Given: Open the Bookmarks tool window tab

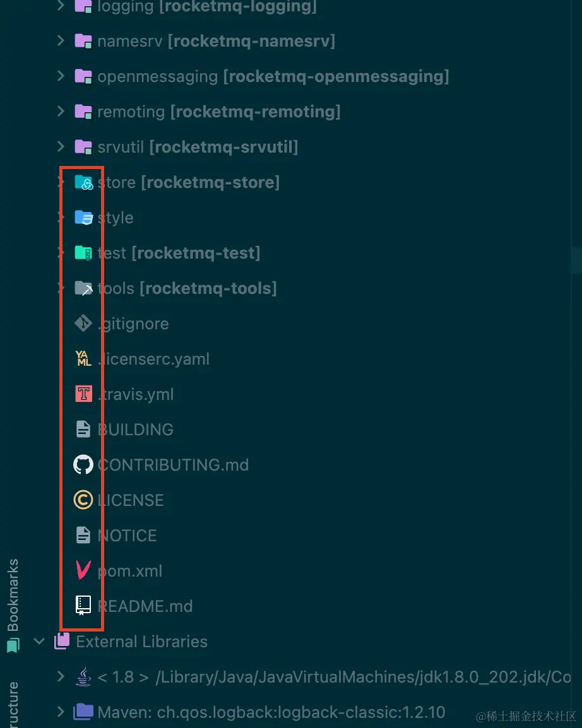Looking at the screenshot, I should [13, 596].
